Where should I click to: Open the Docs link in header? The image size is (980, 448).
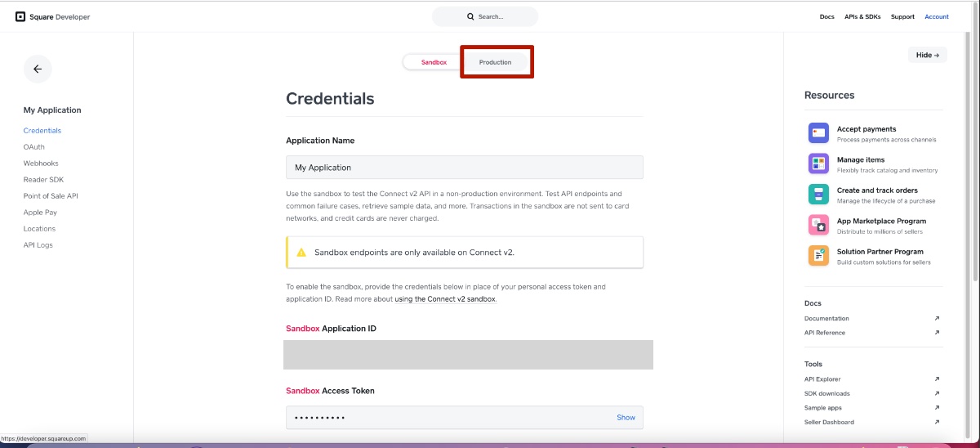(826, 17)
